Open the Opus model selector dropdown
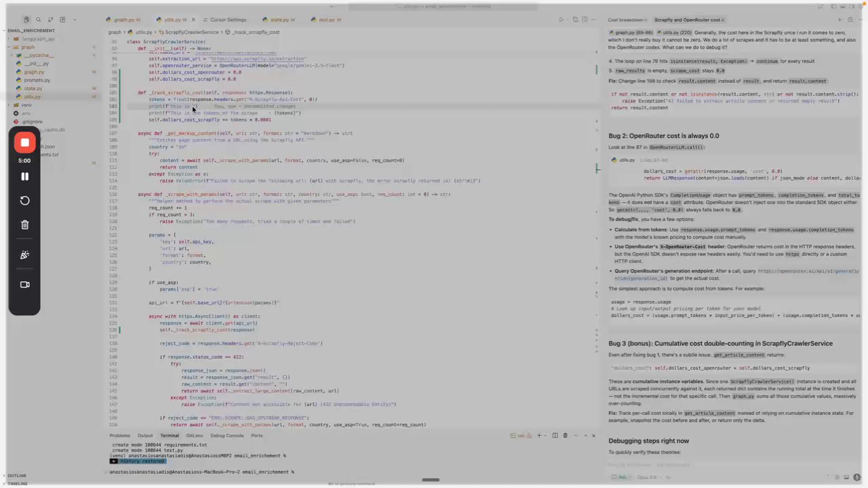868x488 pixels. [648, 477]
